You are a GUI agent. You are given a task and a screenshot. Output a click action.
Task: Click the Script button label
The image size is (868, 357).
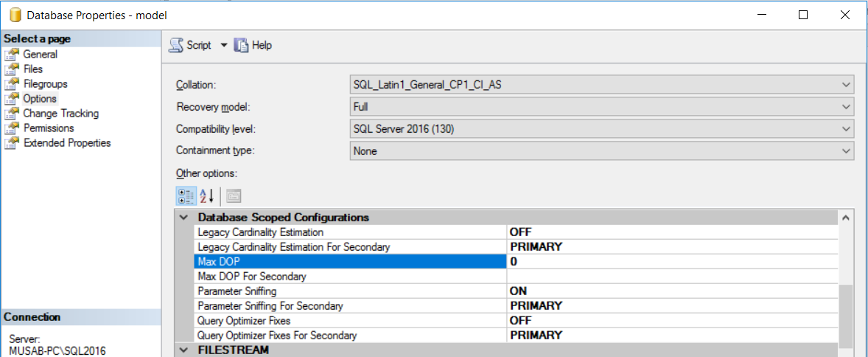pyautogui.click(x=199, y=46)
